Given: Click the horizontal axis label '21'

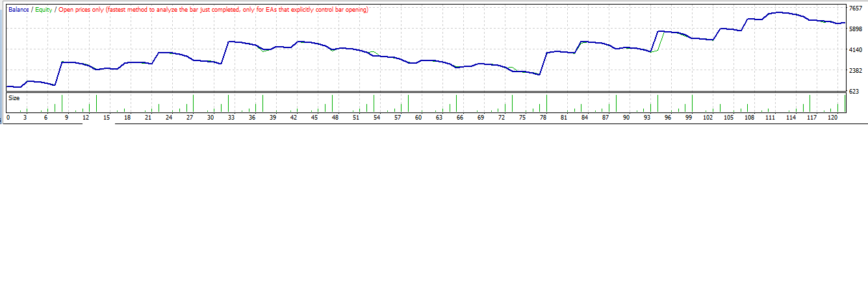Looking at the screenshot, I should point(148,118).
